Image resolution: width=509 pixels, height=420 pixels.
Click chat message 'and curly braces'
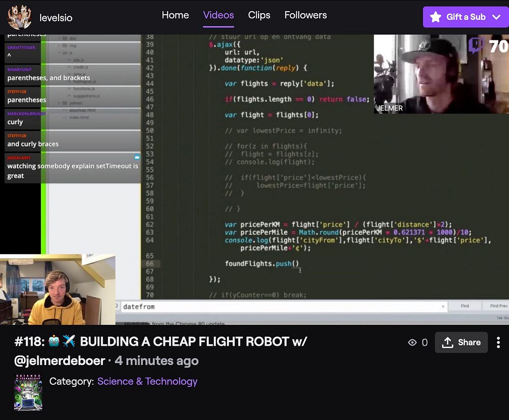coord(33,144)
